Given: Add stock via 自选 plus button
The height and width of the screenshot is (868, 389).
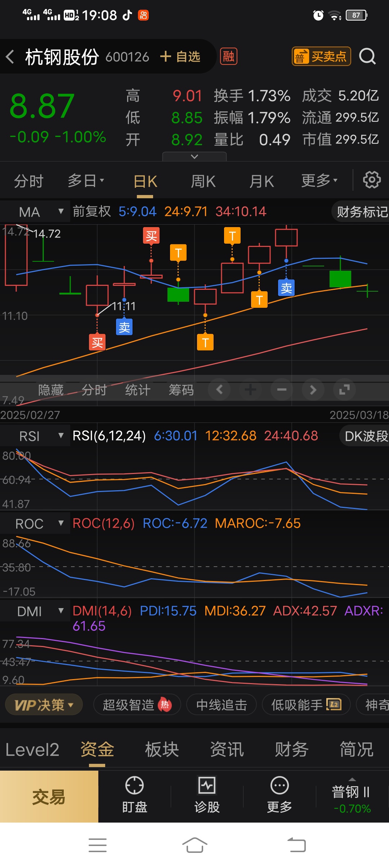Looking at the screenshot, I should [x=180, y=57].
